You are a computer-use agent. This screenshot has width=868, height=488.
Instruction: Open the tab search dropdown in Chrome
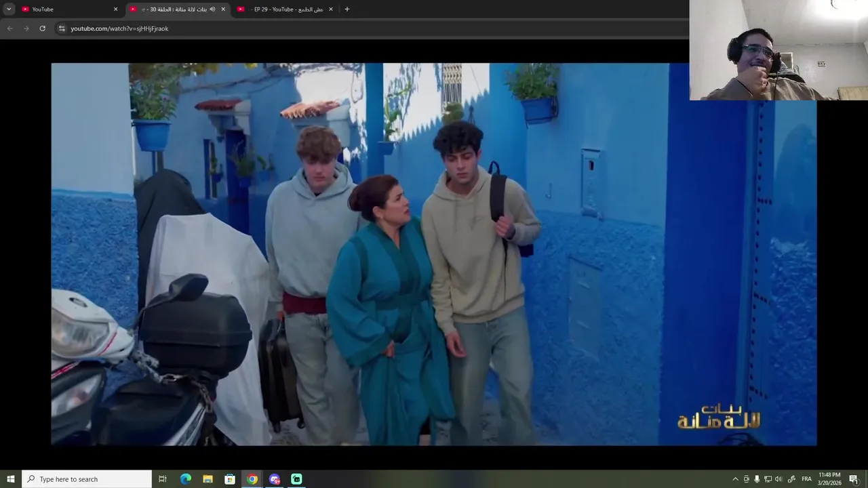(x=9, y=9)
